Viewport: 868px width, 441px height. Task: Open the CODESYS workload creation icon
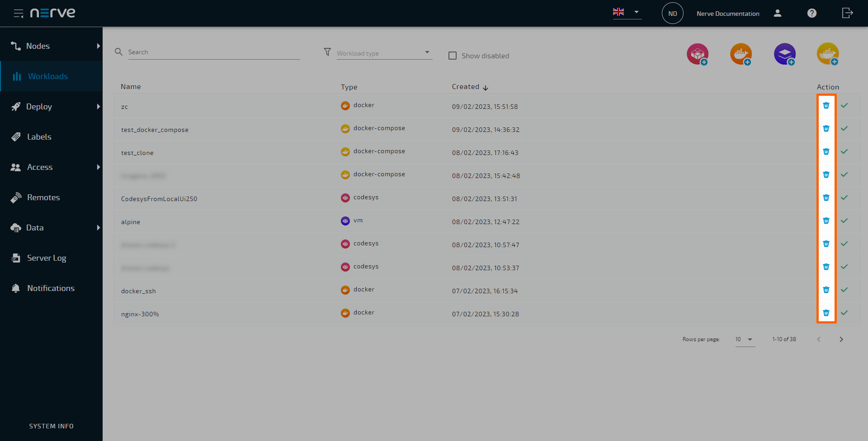coord(697,54)
